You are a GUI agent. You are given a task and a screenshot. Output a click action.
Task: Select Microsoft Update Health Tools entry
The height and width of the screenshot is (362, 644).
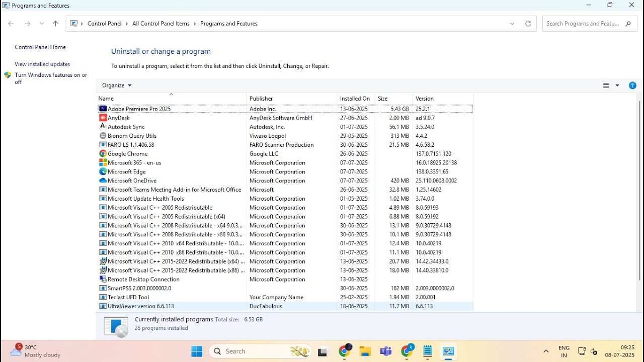(285, 199)
